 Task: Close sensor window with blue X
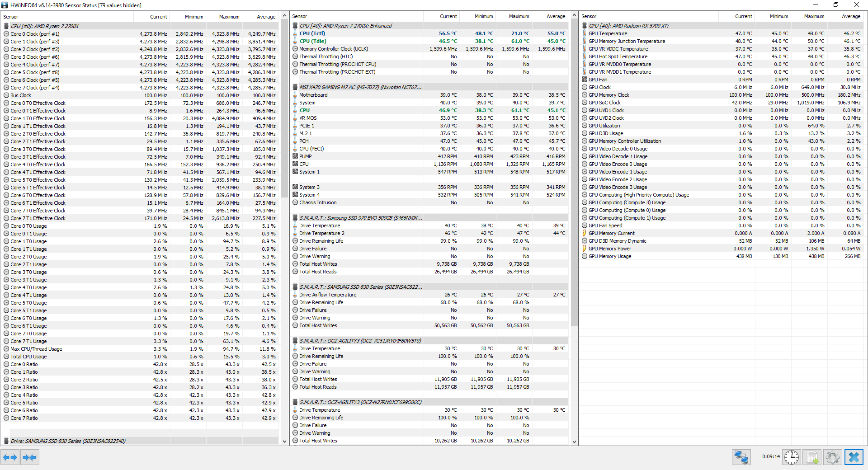tap(854, 457)
